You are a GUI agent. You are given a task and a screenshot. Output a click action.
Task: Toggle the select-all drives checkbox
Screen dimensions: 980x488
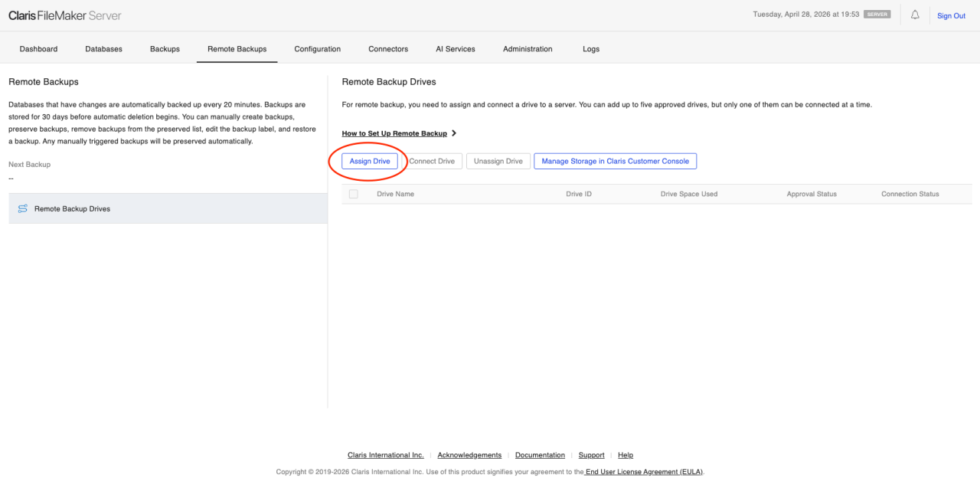pyautogui.click(x=353, y=194)
